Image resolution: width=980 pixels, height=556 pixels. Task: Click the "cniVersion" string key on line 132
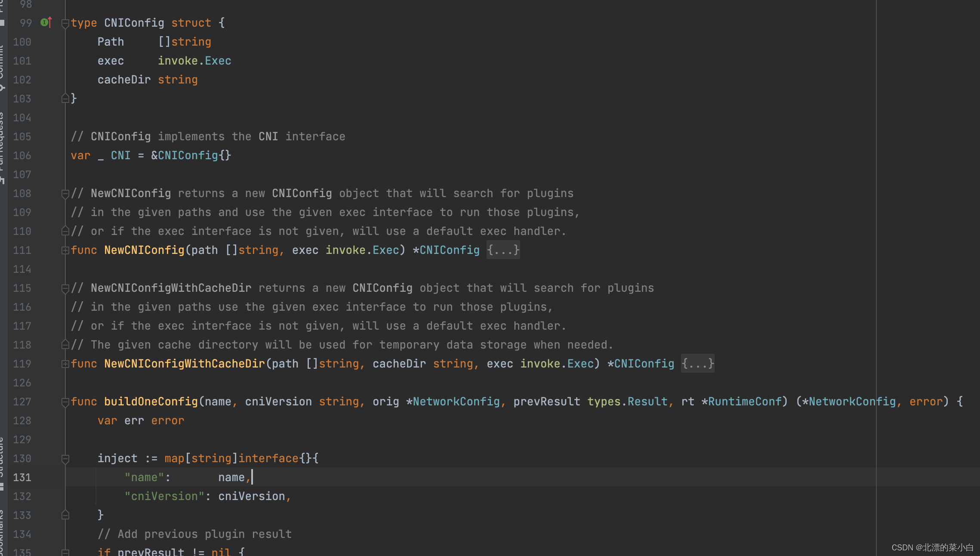[x=164, y=496]
